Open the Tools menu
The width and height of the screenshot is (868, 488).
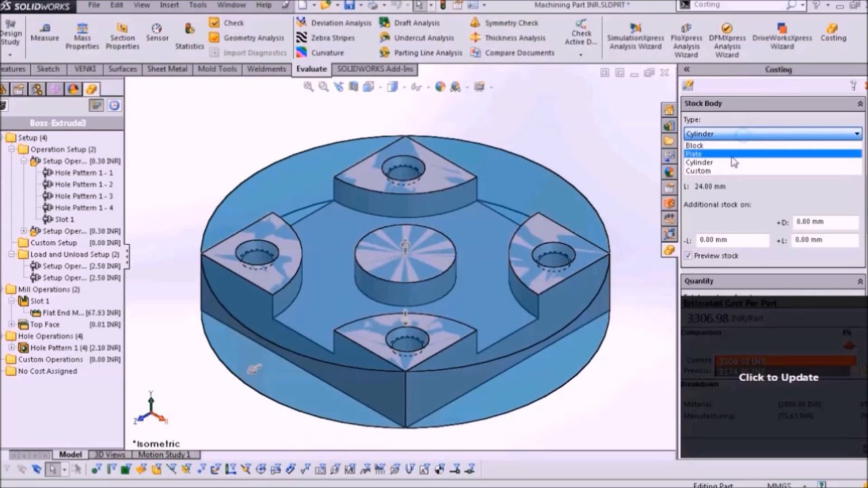pyautogui.click(x=198, y=5)
